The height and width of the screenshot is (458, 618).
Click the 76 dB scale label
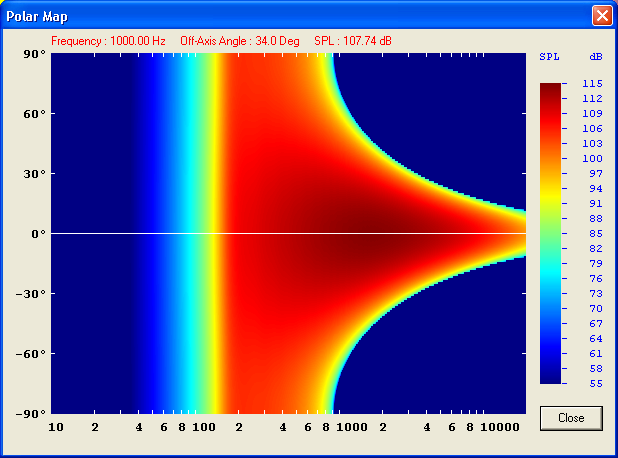596,279
